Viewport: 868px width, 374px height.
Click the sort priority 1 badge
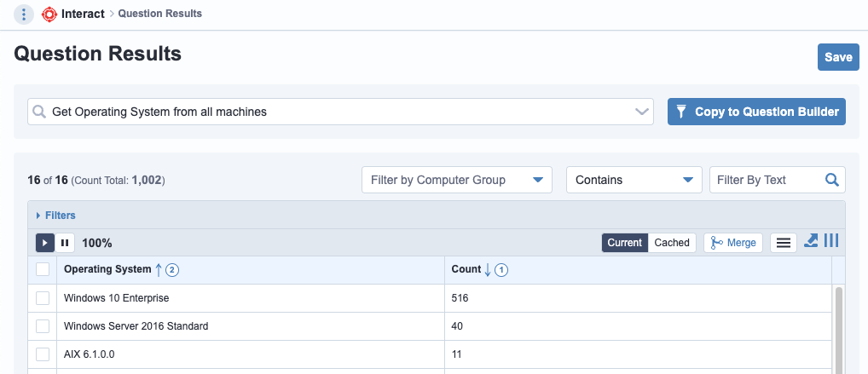pyautogui.click(x=501, y=270)
